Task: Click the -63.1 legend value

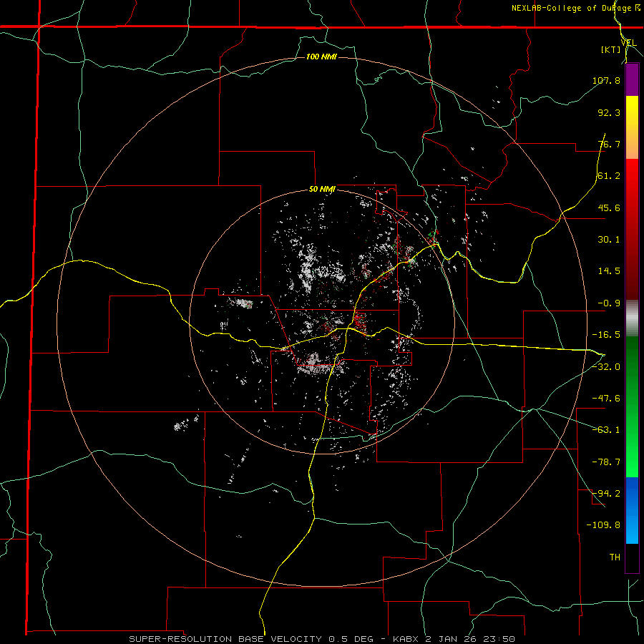Action: (x=606, y=430)
